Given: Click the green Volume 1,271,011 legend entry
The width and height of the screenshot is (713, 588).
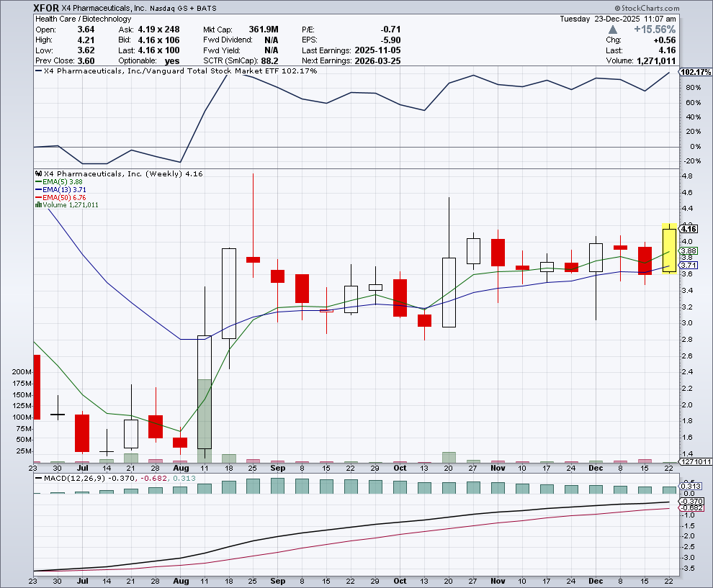Looking at the screenshot, I should click(x=71, y=205).
